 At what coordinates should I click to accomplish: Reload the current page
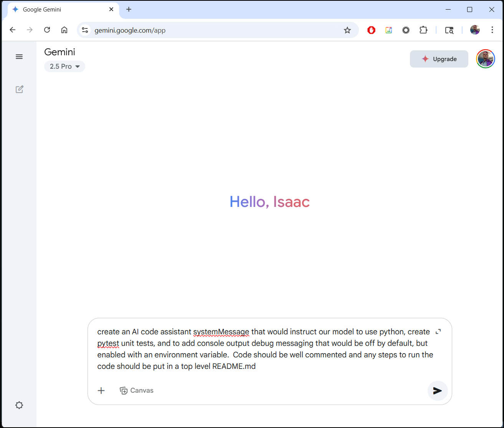click(x=47, y=30)
